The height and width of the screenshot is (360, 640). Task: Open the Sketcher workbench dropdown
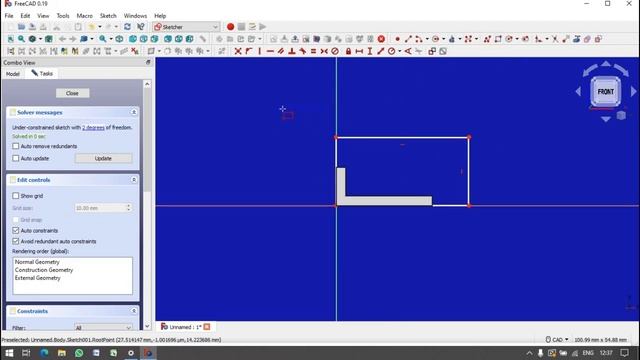pos(186,27)
